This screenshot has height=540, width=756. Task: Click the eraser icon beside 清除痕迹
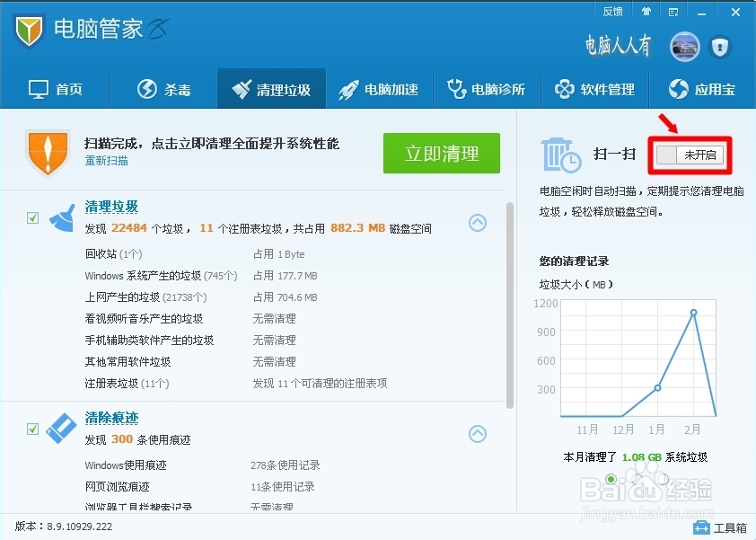(x=61, y=428)
